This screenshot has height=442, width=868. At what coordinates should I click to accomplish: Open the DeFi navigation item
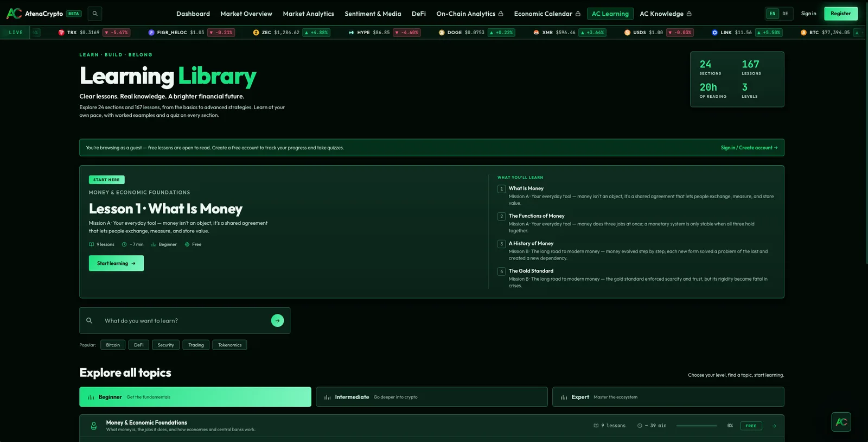tap(419, 14)
